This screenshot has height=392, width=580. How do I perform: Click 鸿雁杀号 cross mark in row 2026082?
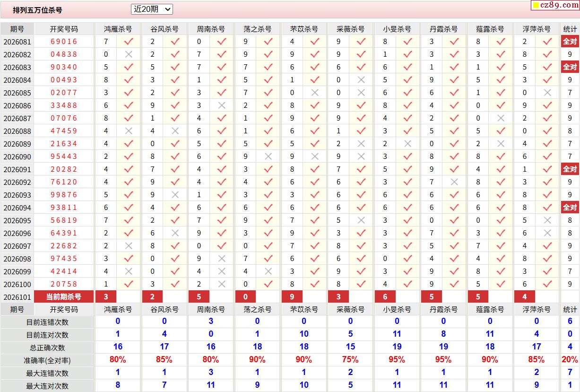point(128,54)
